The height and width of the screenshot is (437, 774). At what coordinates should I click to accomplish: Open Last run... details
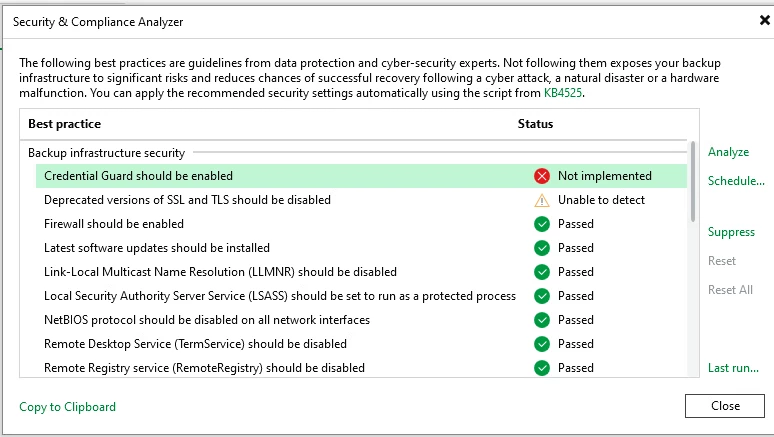[x=733, y=368]
